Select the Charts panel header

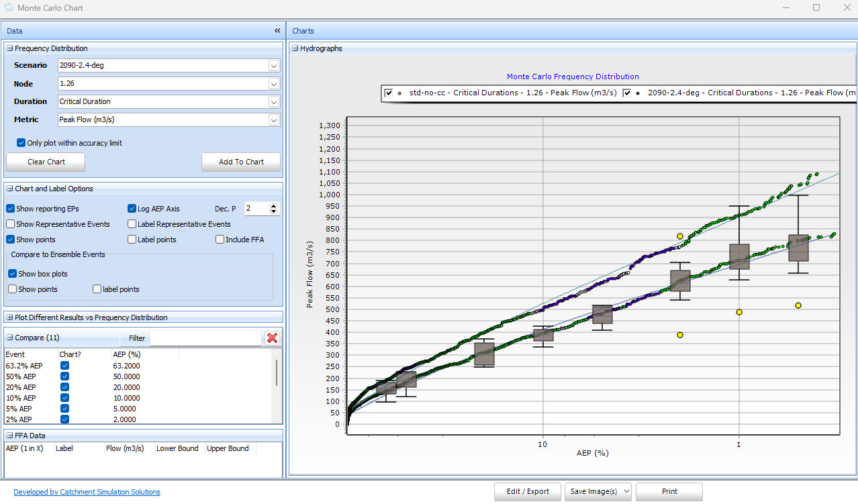pos(303,30)
